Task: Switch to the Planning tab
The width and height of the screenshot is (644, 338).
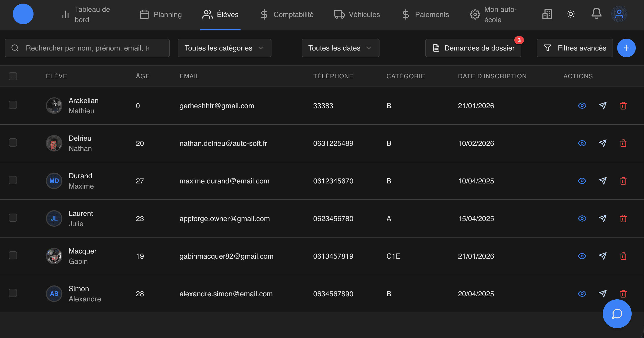Action: click(x=161, y=14)
